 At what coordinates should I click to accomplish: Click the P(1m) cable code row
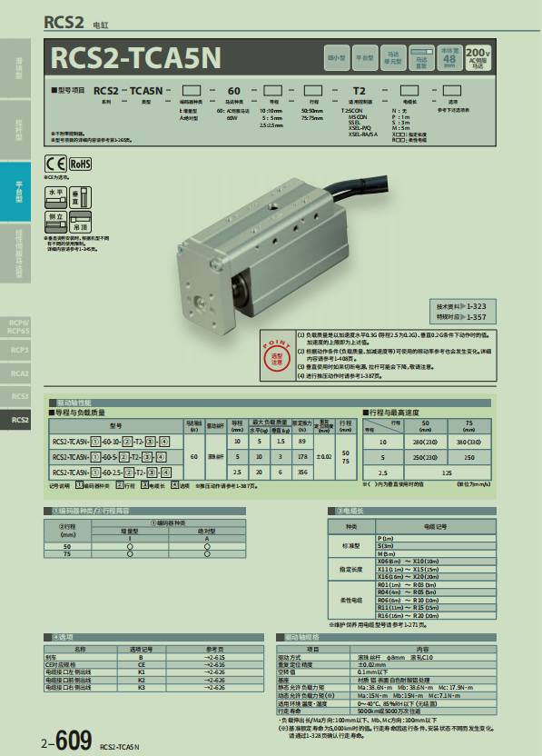tap(436, 538)
